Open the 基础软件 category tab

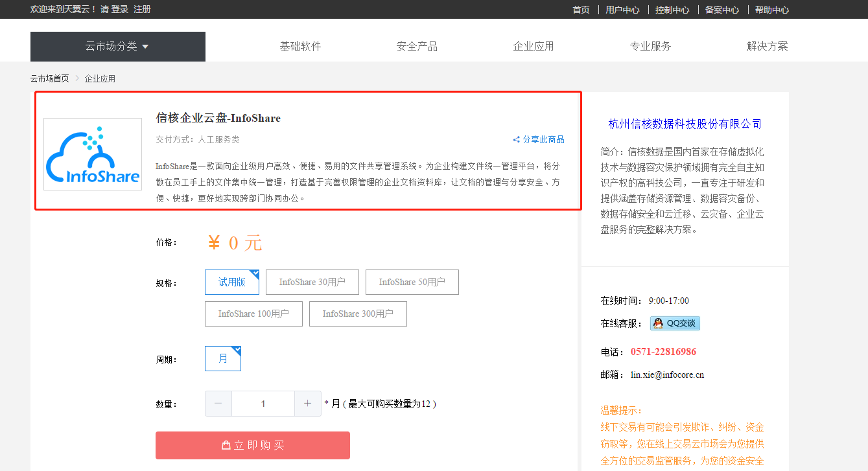(300, 47)
